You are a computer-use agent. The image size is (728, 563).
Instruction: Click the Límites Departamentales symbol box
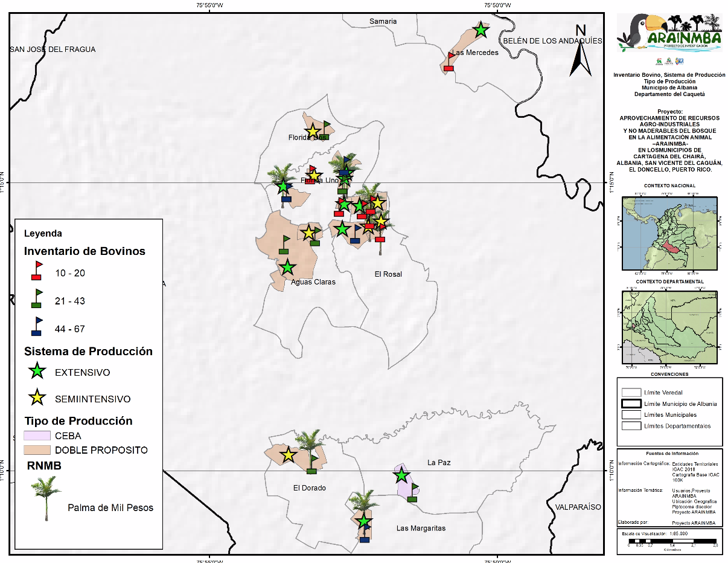coord(630,426)
